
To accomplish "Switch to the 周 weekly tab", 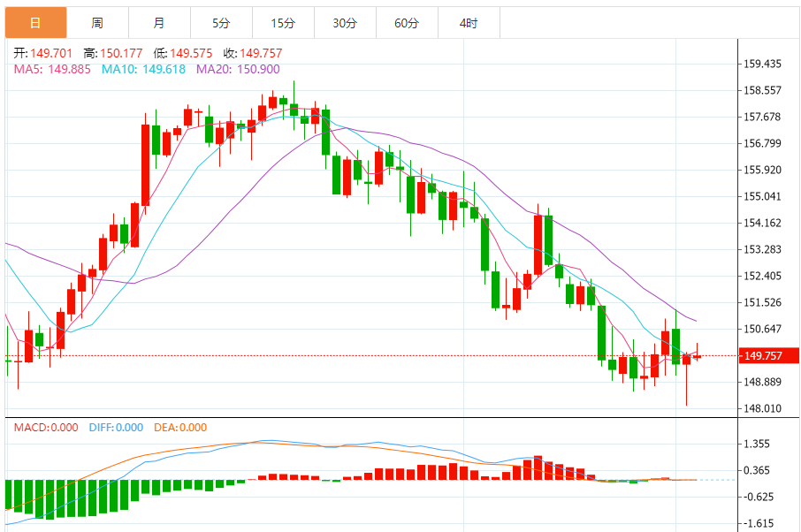I will (97, 23).
